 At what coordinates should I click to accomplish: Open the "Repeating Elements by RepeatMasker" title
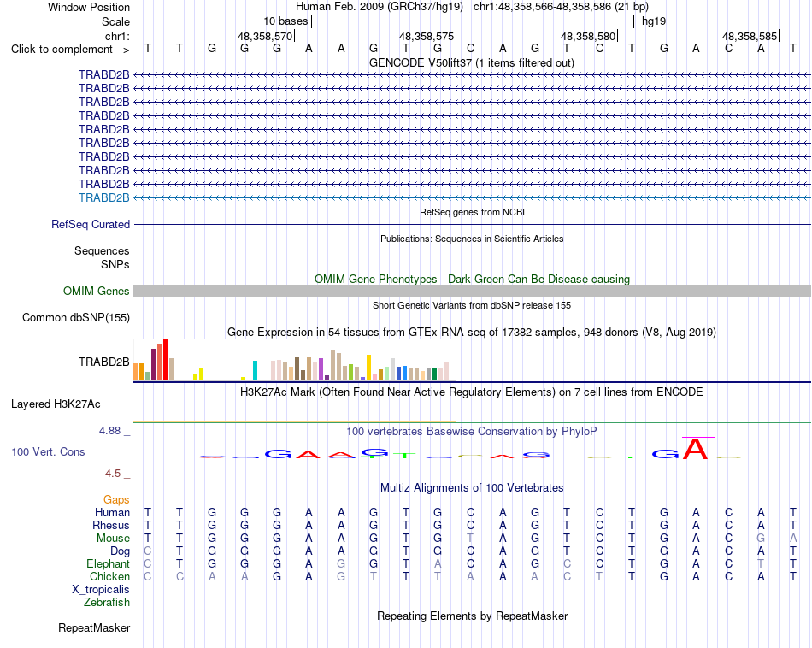point(472,616)
